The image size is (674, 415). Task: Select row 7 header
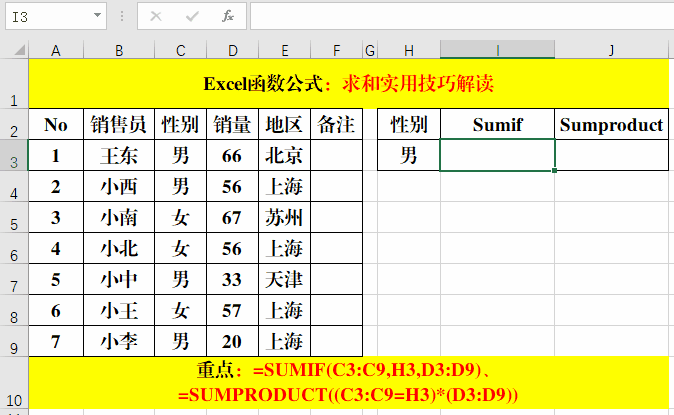click(x=14, y=279)
